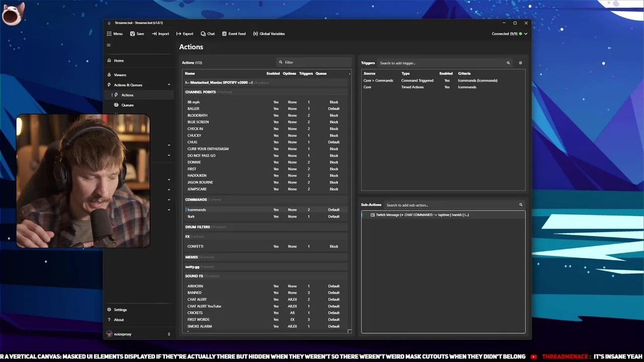Select the BALLER action row
The image size is (644, 362).
[266, 109]
